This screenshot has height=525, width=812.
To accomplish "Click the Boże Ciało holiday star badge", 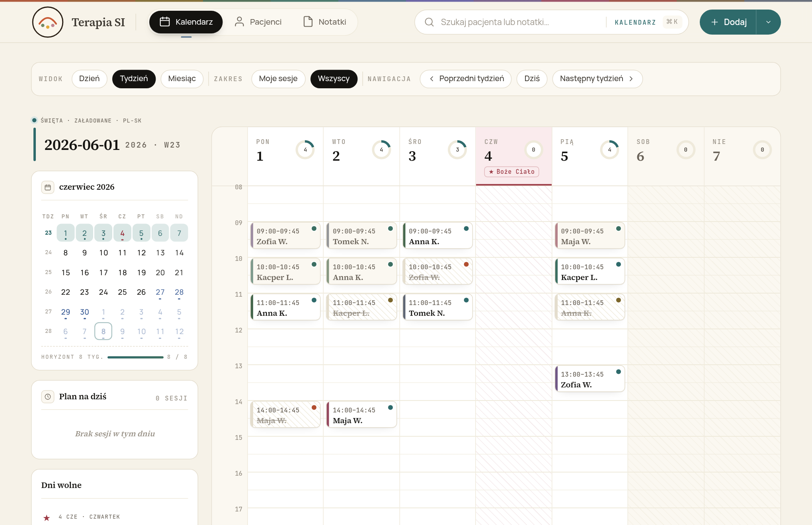I will pyautogui.click(x=511, y=172).
